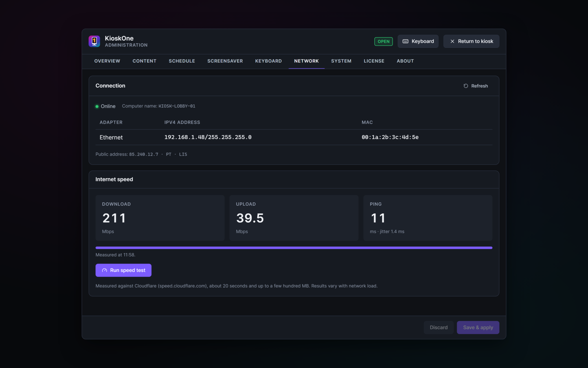Click the X icon beside Return to kiosk

point(452,41)
